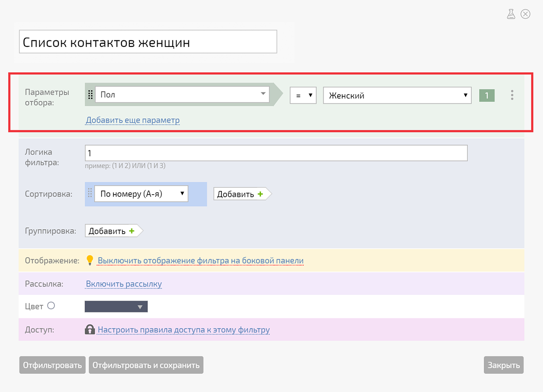Open the Пол parameter dropdown

[182, 95]
